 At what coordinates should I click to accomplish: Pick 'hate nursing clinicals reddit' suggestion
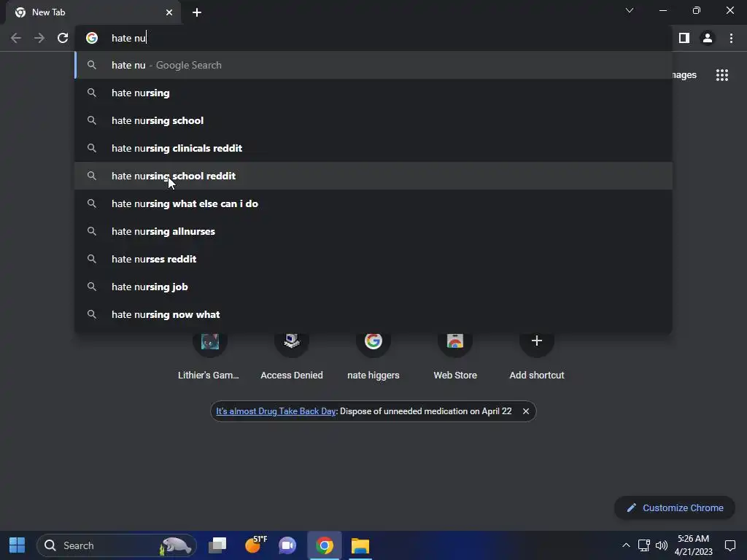[373, 148]
